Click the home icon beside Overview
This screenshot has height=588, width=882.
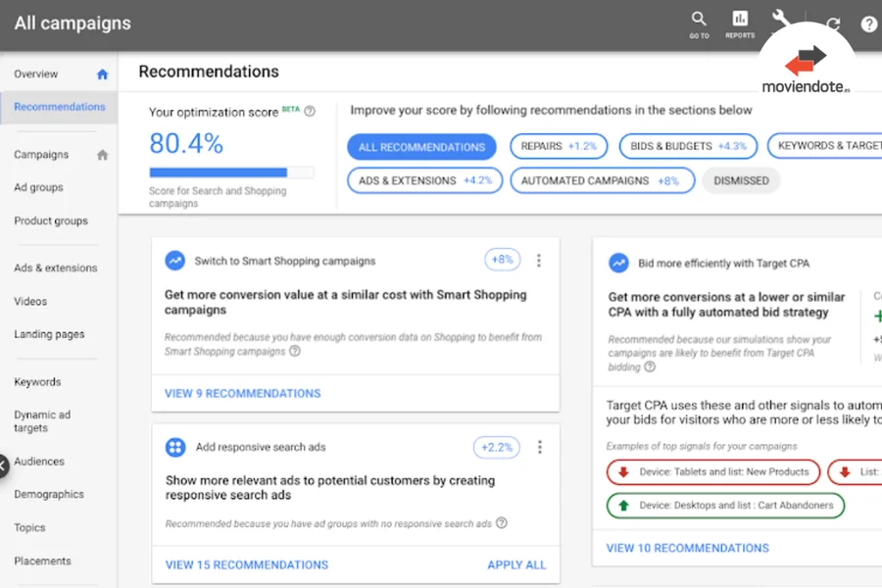[x=102, y=73]
